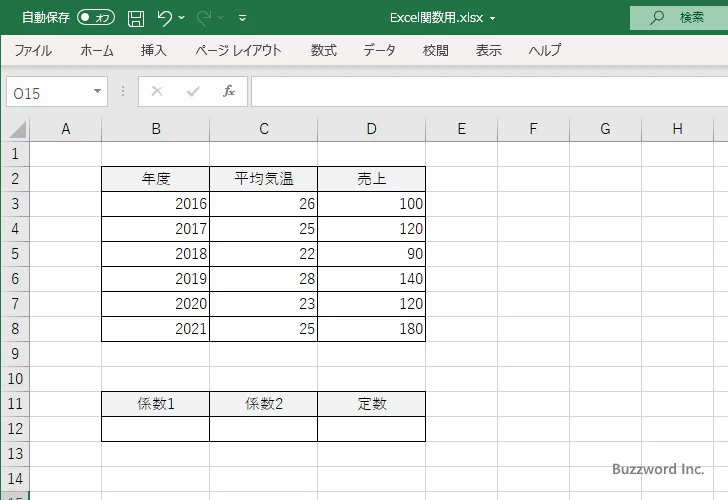Toggle the AutoSave switch
The image size is (728, 500).
(x=96, y=18)
